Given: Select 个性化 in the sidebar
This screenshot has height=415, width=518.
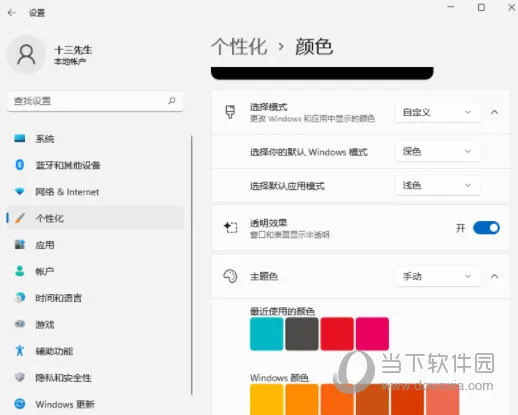Looking at the screenshot, I should click(95, 218).
